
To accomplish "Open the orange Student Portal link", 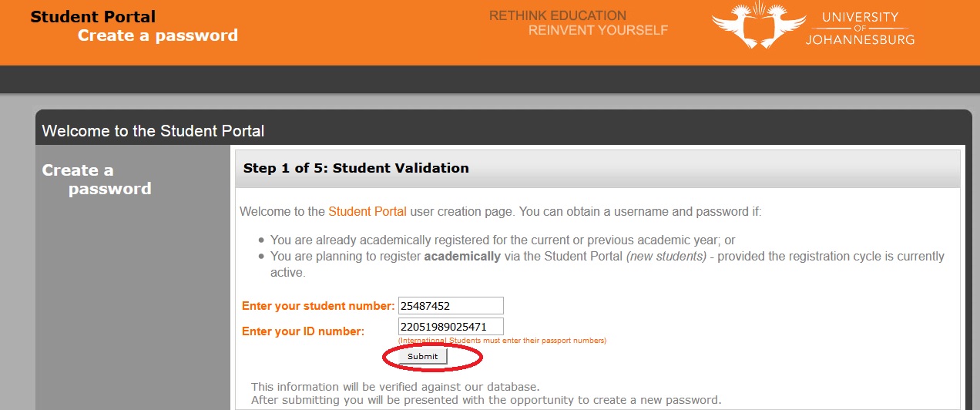I will tap(367, 211).
